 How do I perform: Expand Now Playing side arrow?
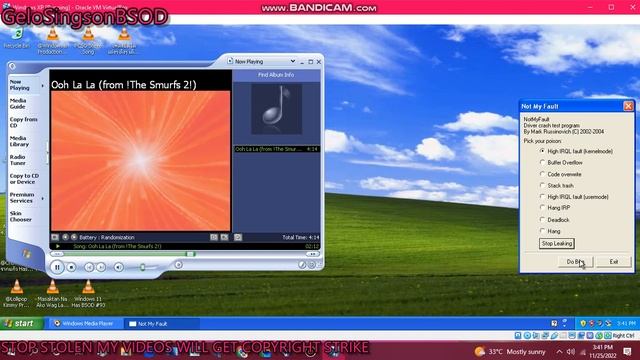[42, 86]
